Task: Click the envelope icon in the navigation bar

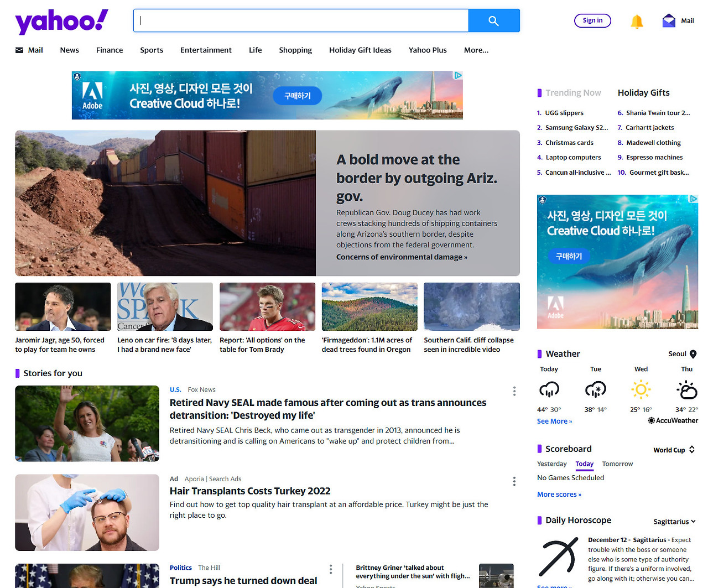Action: (x=19, y=50)
